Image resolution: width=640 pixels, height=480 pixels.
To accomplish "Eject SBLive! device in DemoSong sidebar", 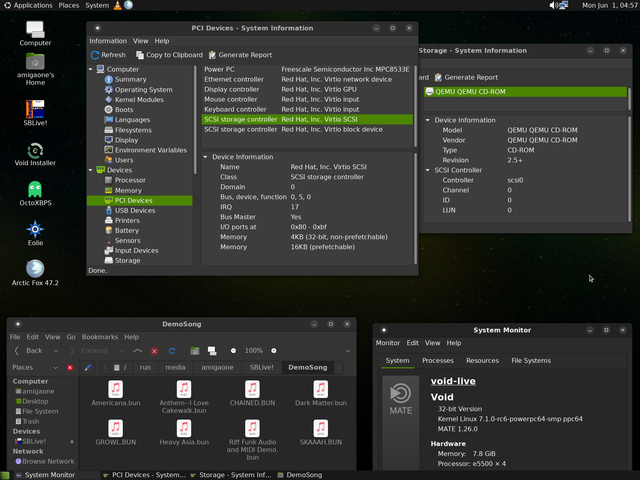I will 72,441.
